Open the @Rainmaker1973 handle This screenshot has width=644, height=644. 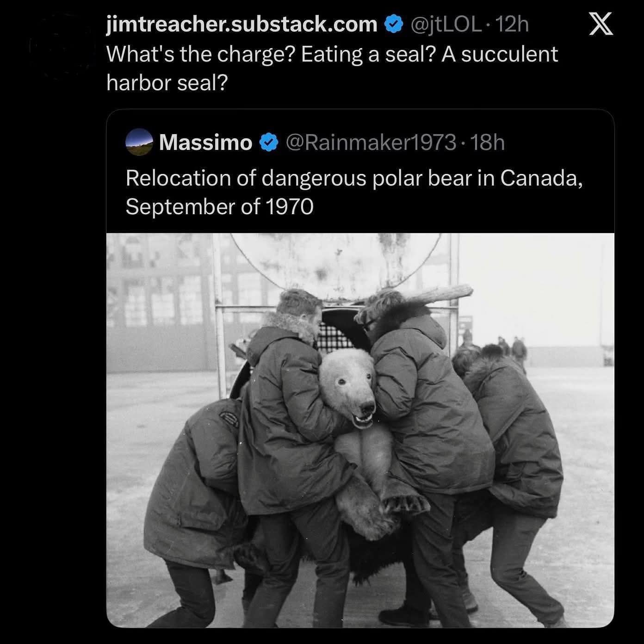tap(372, 142)
